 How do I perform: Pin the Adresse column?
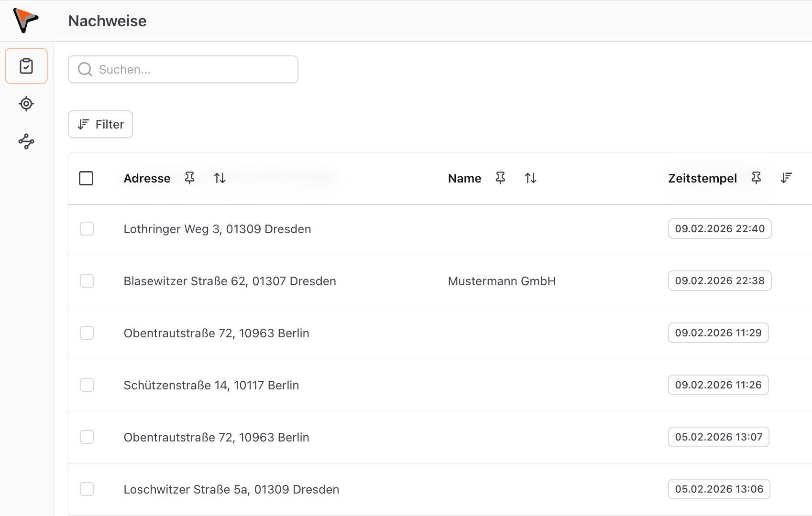coord(189,178)
